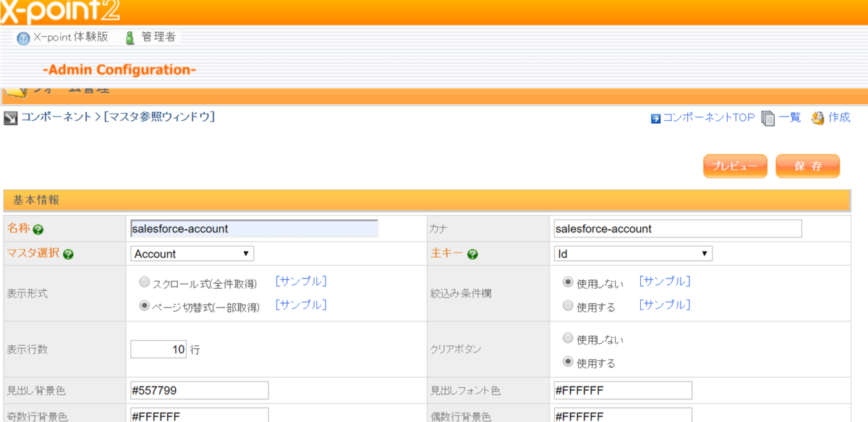This screenshot has height=422, width=868.
Task: Click the 見出し背景色 color field #557799
Action: [x=200, y=391]
